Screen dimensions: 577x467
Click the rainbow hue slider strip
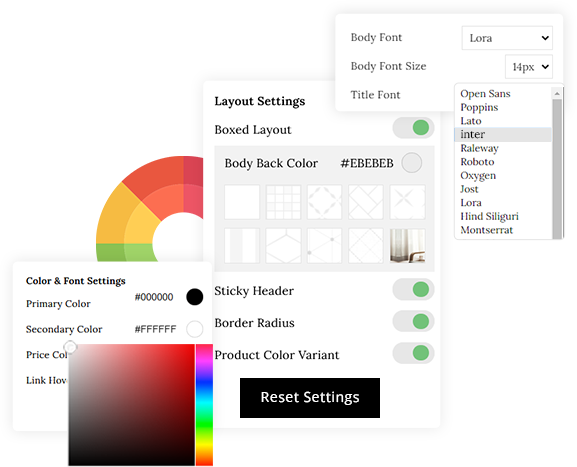coord(204,405)
